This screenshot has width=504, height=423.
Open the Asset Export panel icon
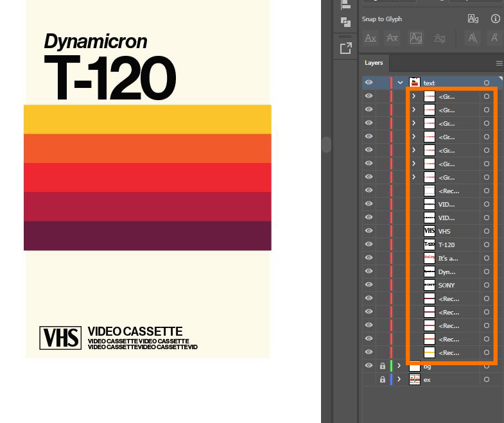(345, 49)
